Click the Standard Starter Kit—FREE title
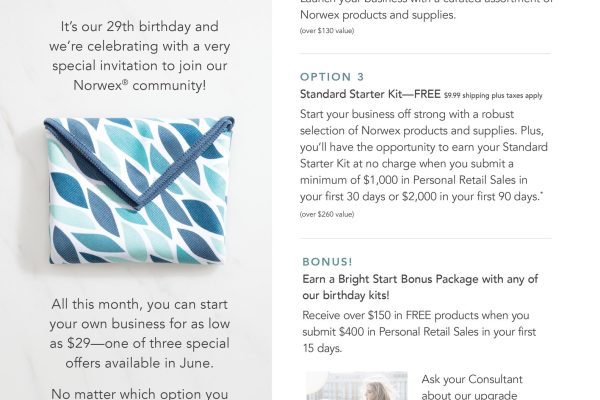This screenshot has width=600, height=400. pyautogui.click(x=370, y=94)
